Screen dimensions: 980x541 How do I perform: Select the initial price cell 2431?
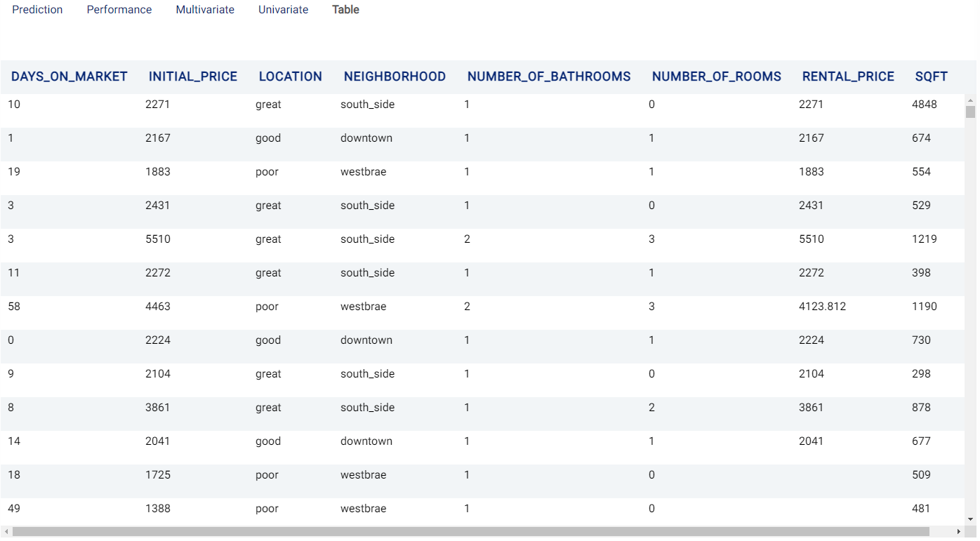click(158, 206)
